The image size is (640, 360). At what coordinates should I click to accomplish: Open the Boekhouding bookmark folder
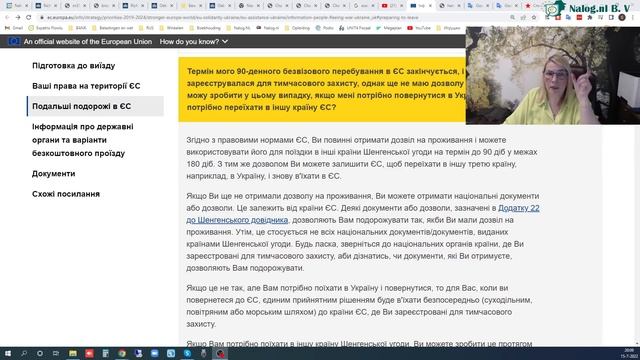206,28
